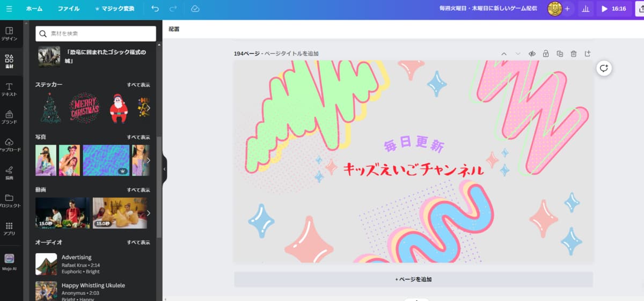This screenshot has height=301, width=644.
Task: Delete page 194 with trash icon
Action: (574, 54)
